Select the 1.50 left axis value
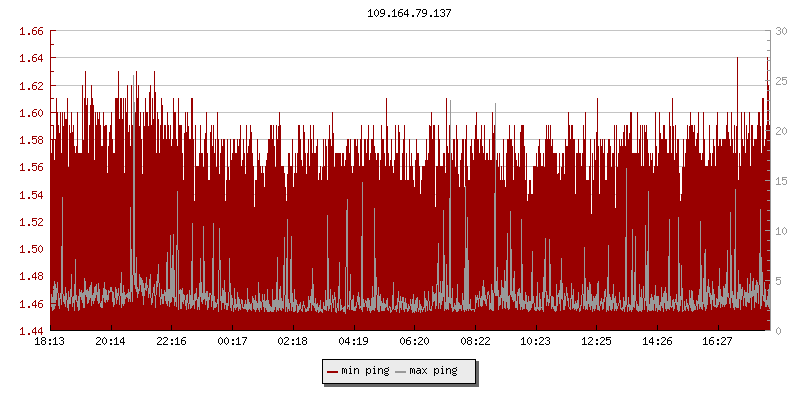800x400 pixels. click(31, 249)
